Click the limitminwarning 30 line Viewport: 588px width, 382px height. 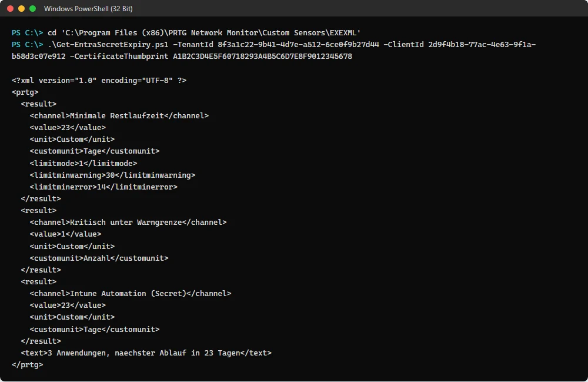pyautogui.click(x=112, y=175)
